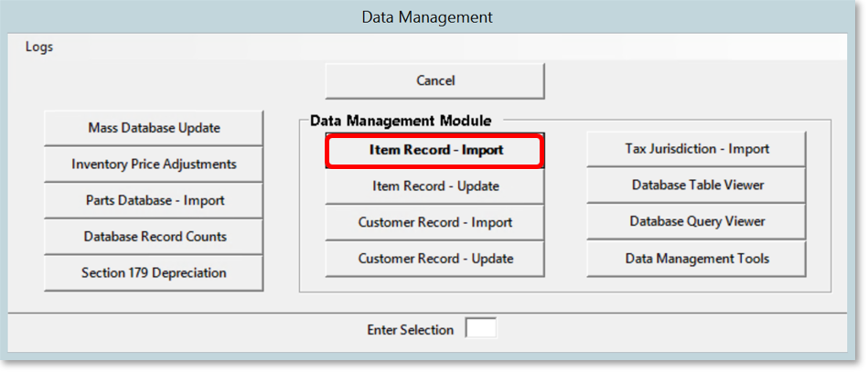Focus the Enter Selection input box

click(480, 328)
